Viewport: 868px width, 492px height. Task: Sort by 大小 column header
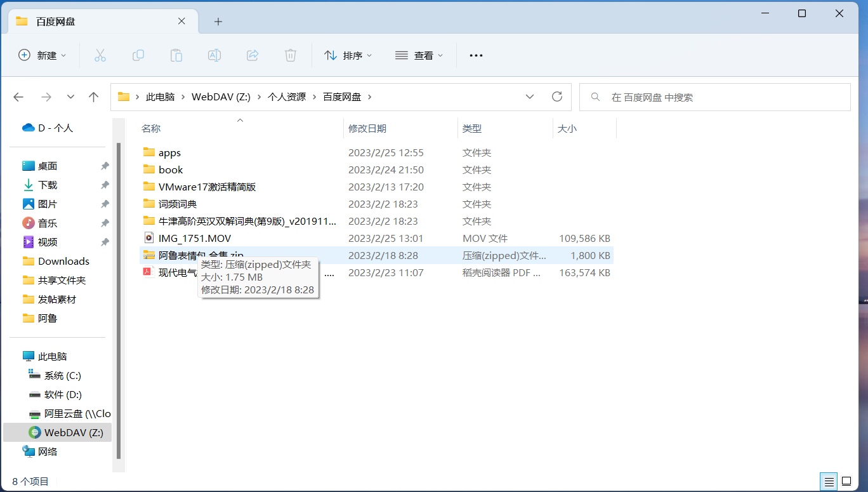tap(584, 128)
